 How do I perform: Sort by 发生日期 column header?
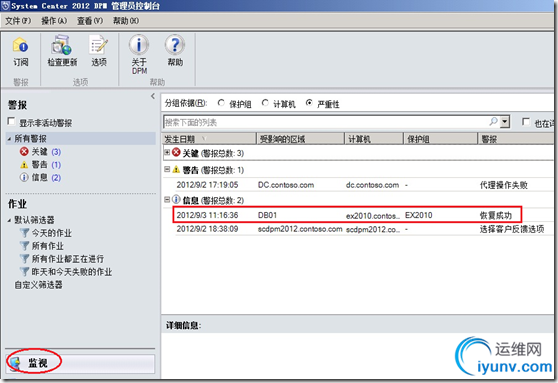pos(209,139)
